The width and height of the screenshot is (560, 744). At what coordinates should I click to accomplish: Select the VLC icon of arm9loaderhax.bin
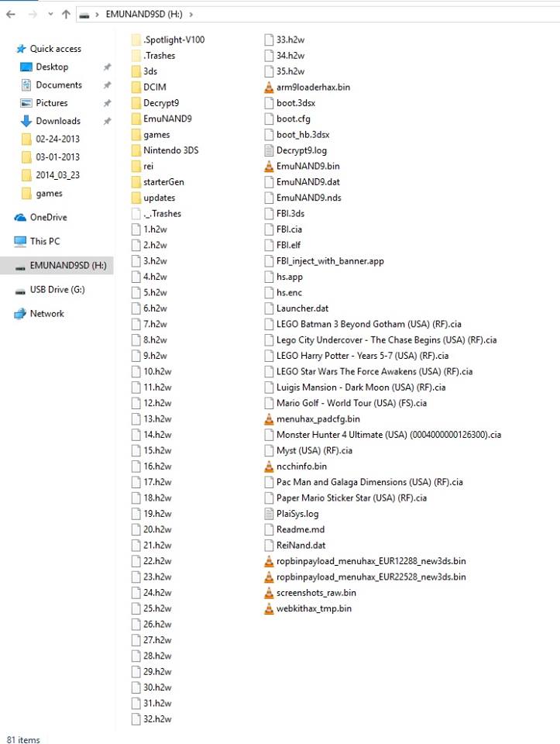pos(269,87)
